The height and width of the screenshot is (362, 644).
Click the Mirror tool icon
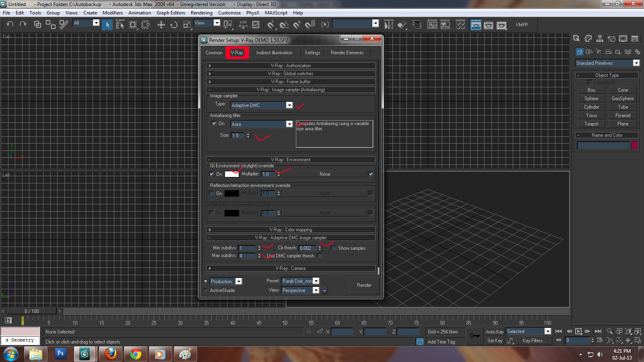(x=388, y=25)
